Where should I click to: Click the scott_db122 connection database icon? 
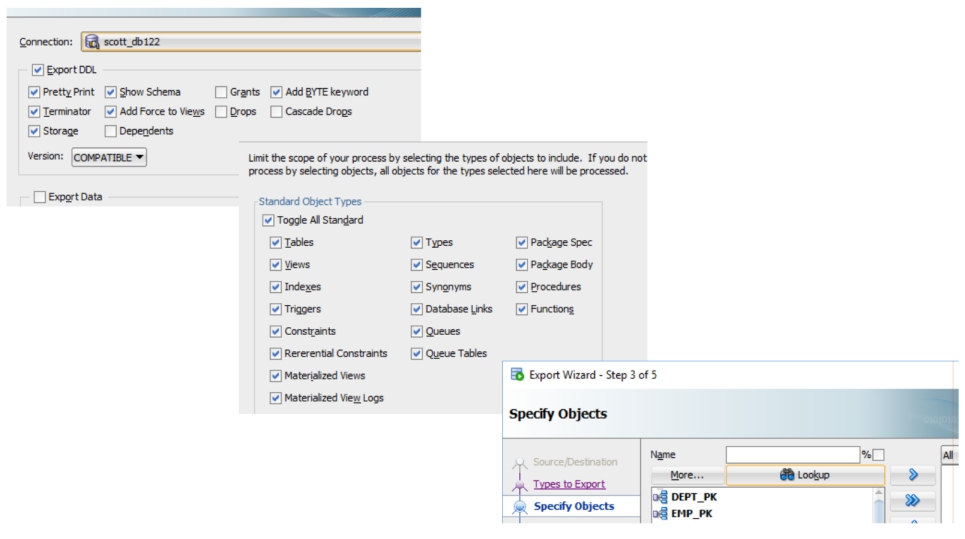point(93,42)
